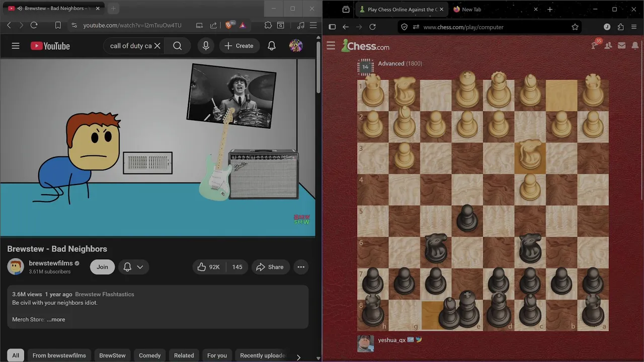
Task: Like the video with 92K likes
Action: coord(209,267)
